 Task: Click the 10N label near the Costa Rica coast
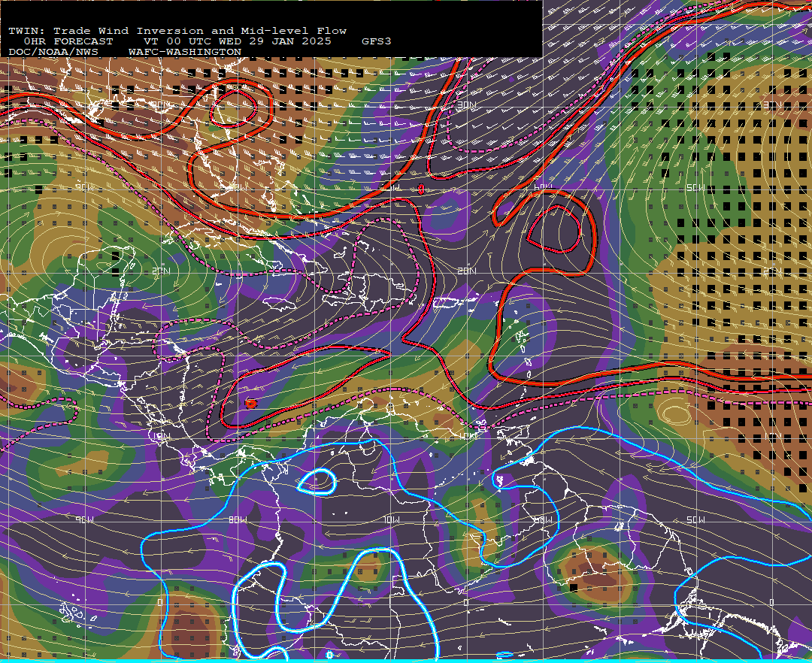161,436
